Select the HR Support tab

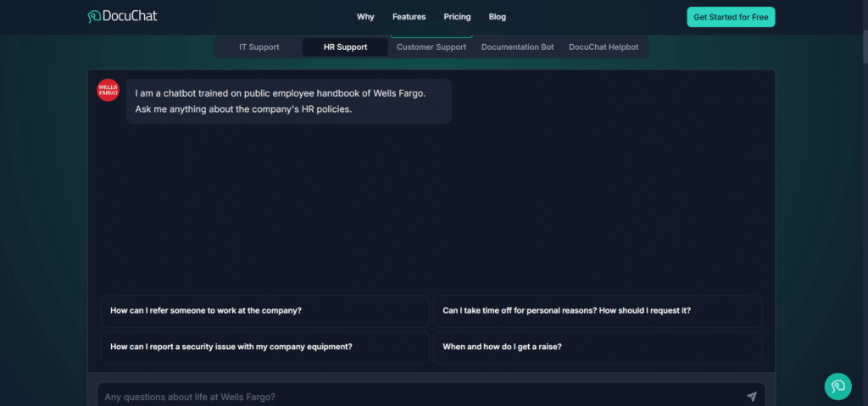[x=345, y=47]
